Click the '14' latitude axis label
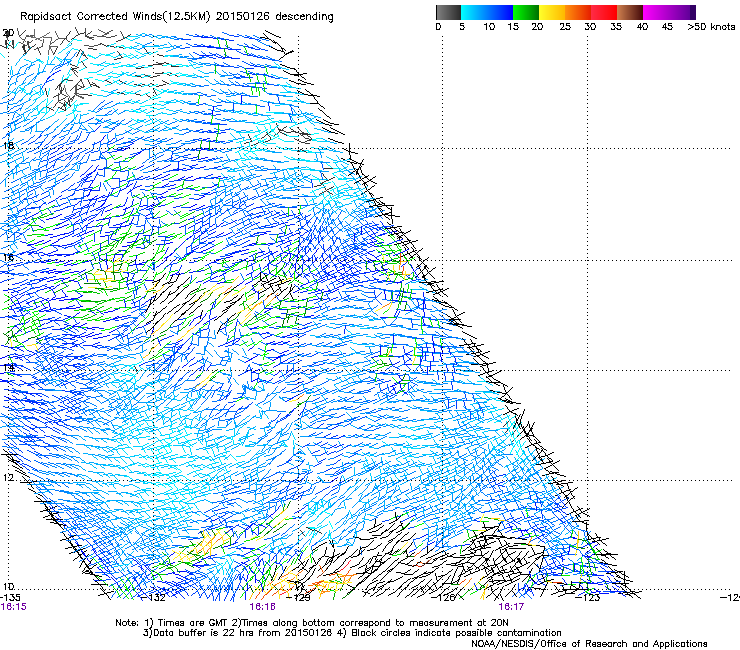 click(x=8, y=367)
